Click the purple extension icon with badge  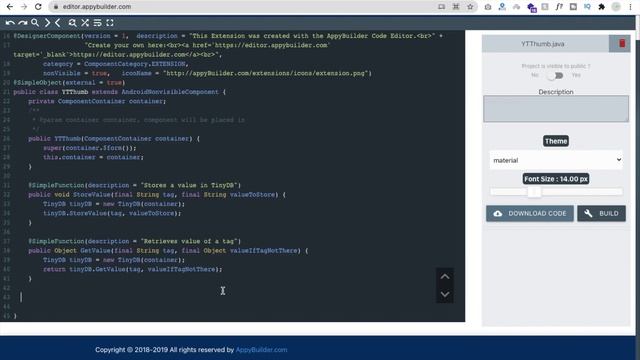click(531, 7)
